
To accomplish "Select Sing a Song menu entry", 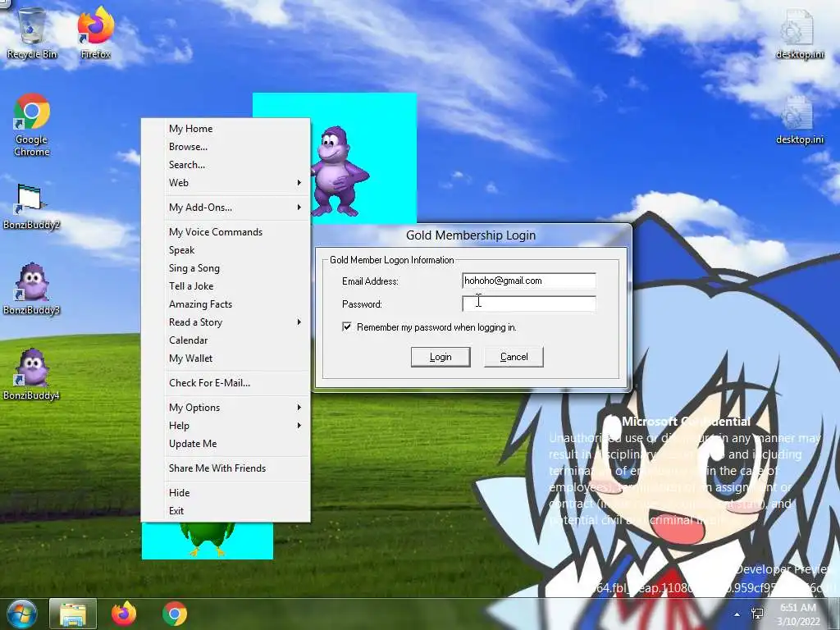I will [x=235, y=268].
